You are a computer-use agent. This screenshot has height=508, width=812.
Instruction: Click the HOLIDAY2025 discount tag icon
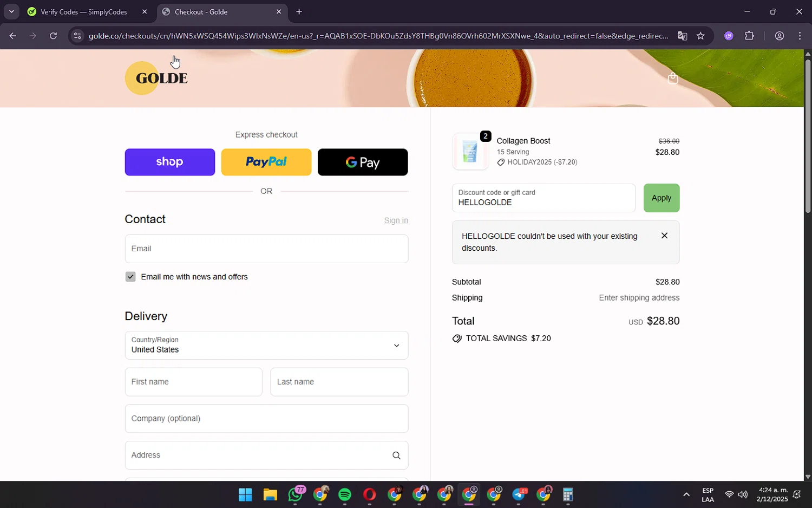pos(501,162)
